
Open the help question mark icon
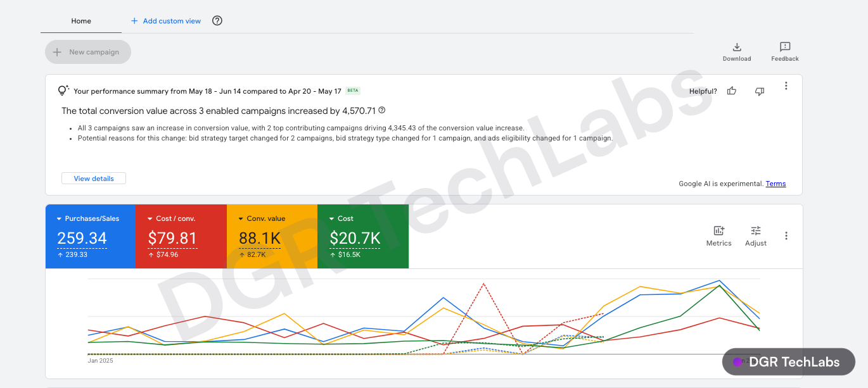(217, 21)
